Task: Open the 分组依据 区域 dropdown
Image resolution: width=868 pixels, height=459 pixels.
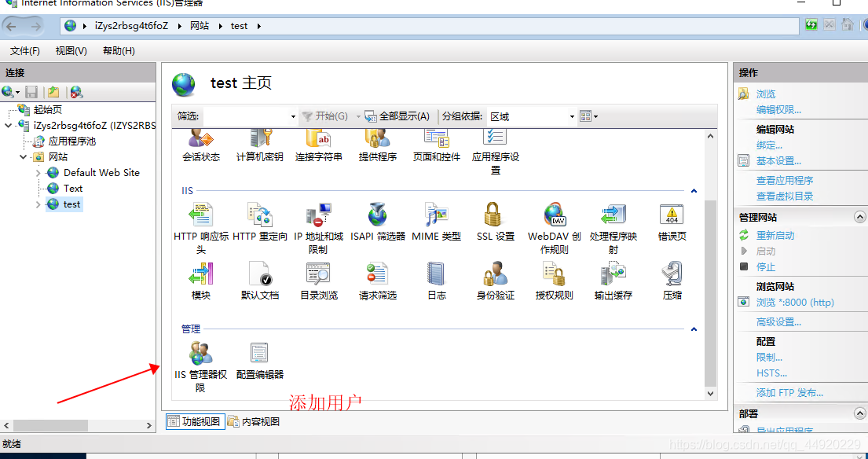Action: (x=532, y=116)
